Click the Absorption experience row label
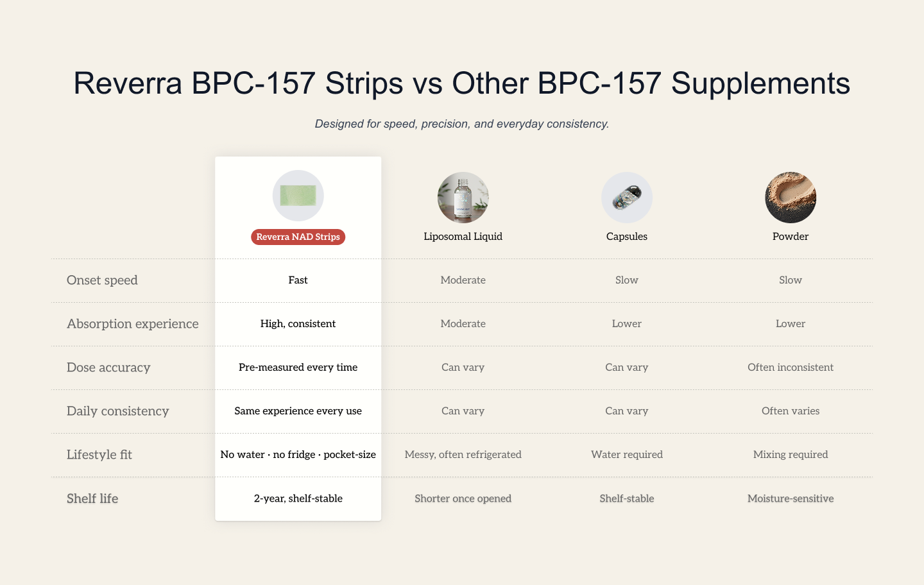Image resolution: width=924 pixels, height=585 pixels. click(133, 324)
